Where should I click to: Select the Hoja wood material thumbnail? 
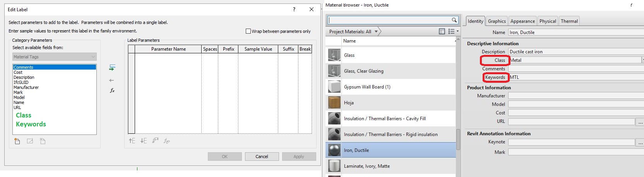(334, 102)
